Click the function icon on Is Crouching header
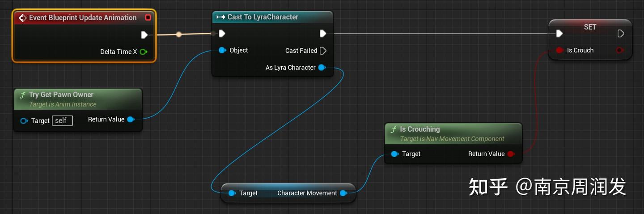Screen dimensions: 644x214 (394, 129)
